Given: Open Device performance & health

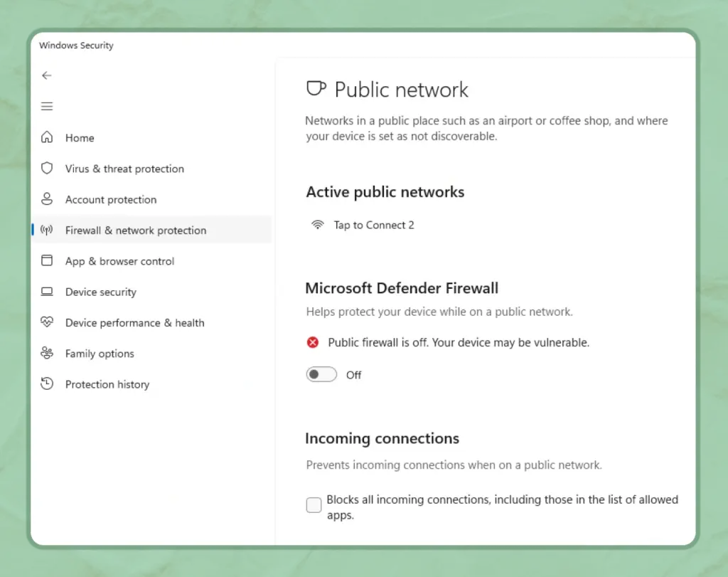Looking at the screenshot, I should pyautogui.click(x=151, y=322).
